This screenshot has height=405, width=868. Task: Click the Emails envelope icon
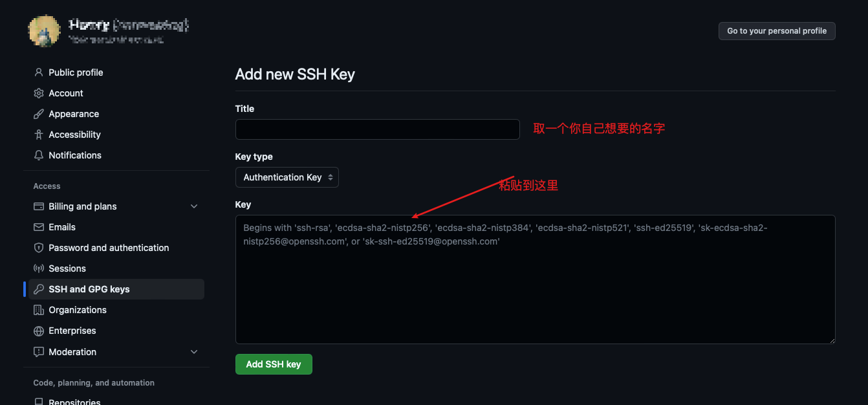(x=39, y=227)
